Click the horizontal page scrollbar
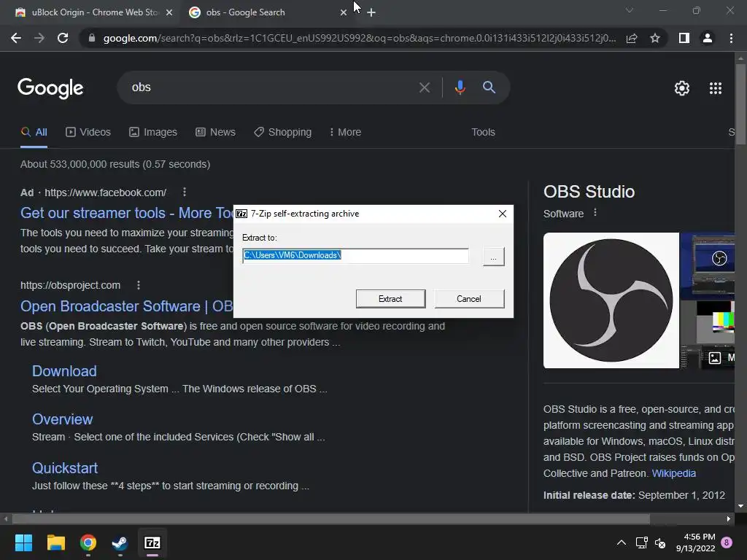Viewport: 747px width, 560px height. 330,518
